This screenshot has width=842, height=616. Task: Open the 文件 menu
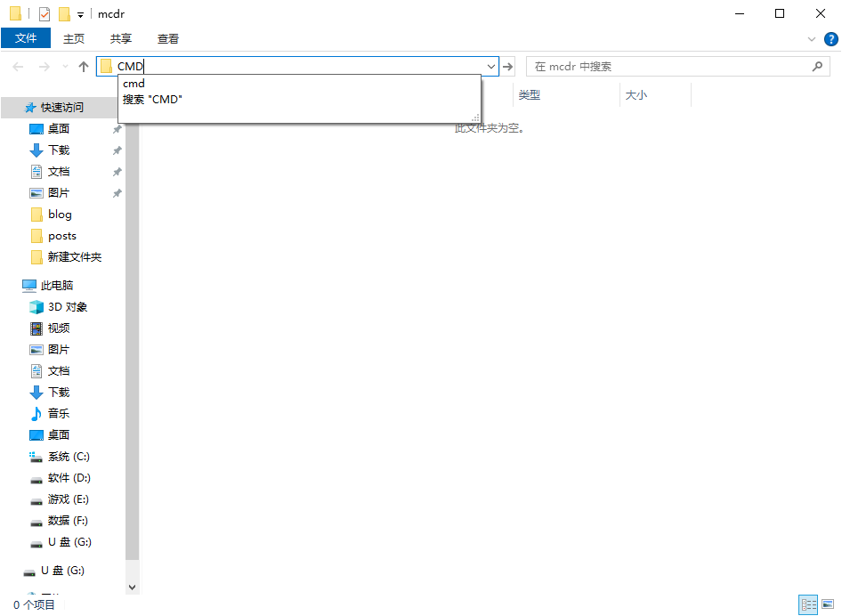click(26, 38)
